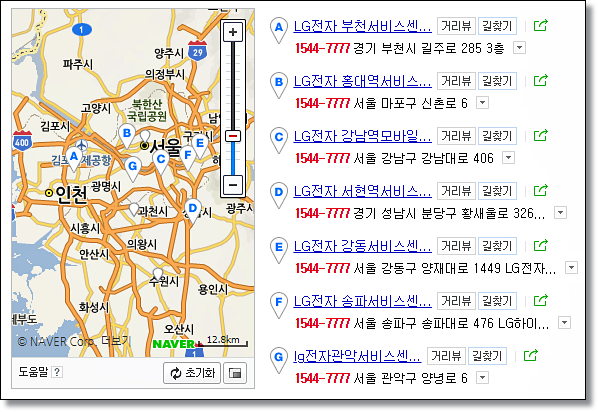Click the list pin icon A

pyautogui.click(x=279, y=30)
